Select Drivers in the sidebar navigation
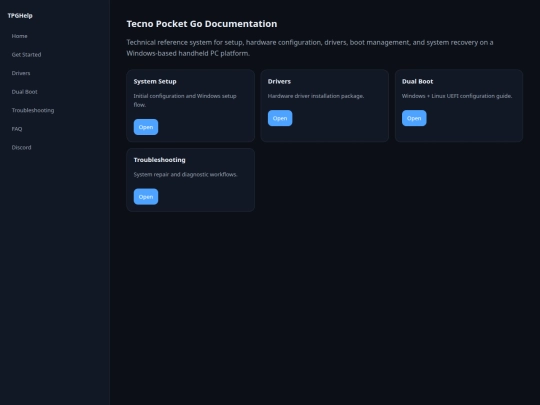The width and height of the screenshot is (540, 405). pos(21,73)
